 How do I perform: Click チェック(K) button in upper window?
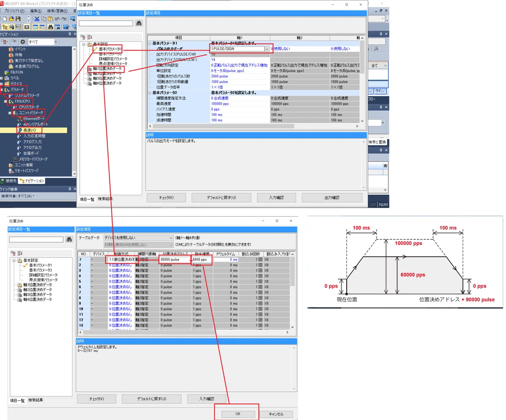point(166,198)
